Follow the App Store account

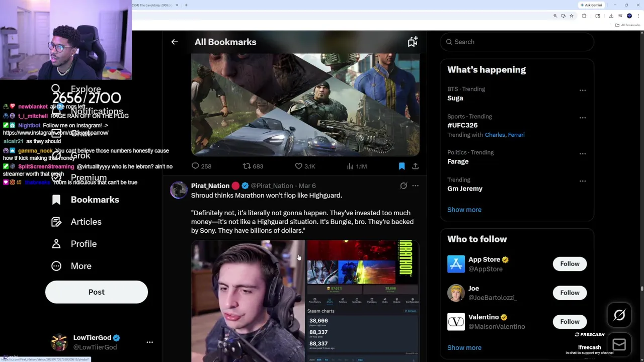point(570,264)
